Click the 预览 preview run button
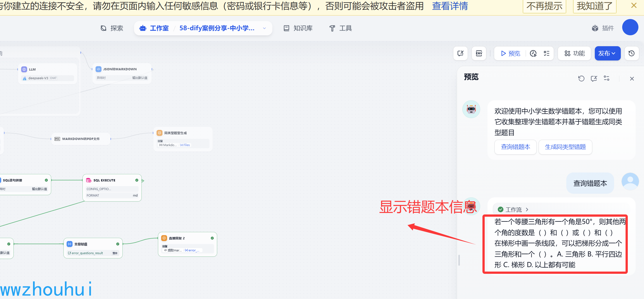The image size is (644, 299). click(x=510, y=53)
